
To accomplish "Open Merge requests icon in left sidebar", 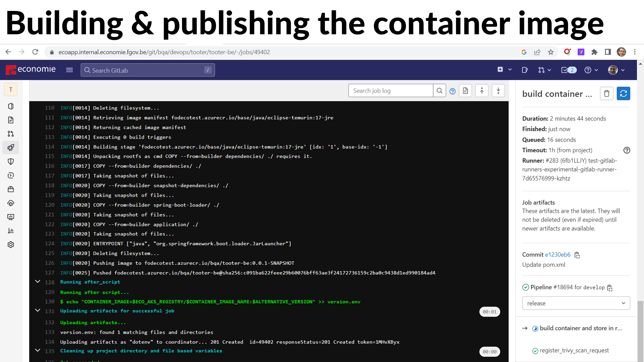I will coord(11,134).
